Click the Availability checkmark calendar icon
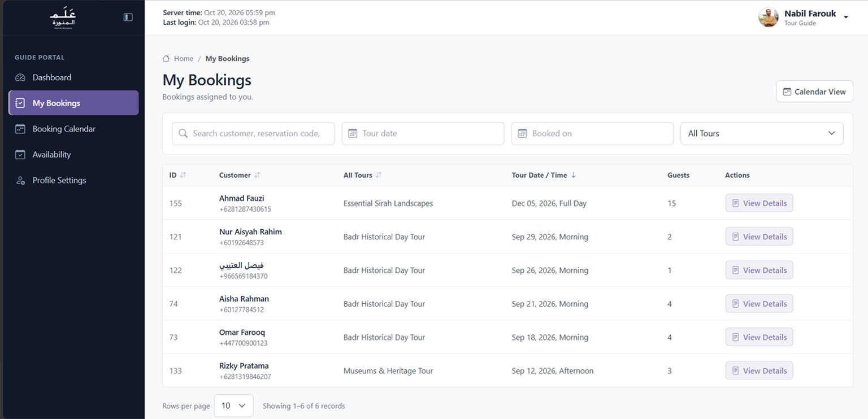The height and width of the screenshot is (419, 868). point(20,155)
